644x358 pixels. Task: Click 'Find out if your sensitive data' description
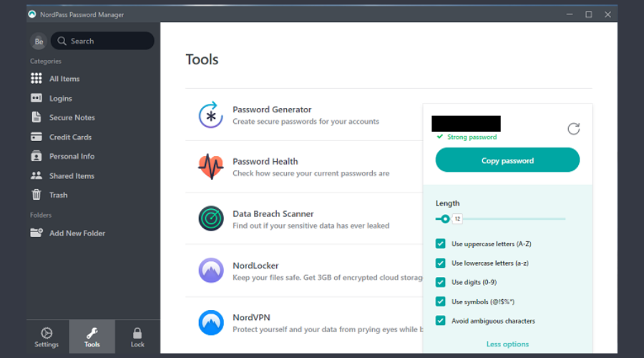tap(311, 226)
